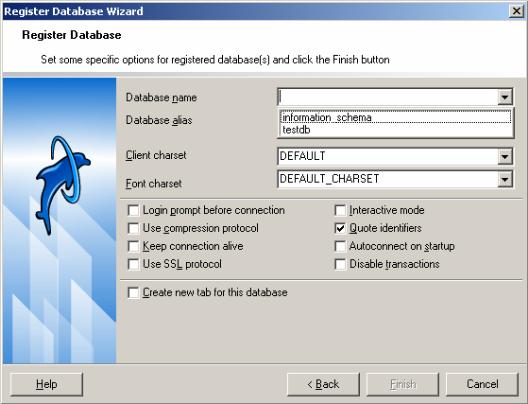Close the wizard window with X

tap(517, 11)
